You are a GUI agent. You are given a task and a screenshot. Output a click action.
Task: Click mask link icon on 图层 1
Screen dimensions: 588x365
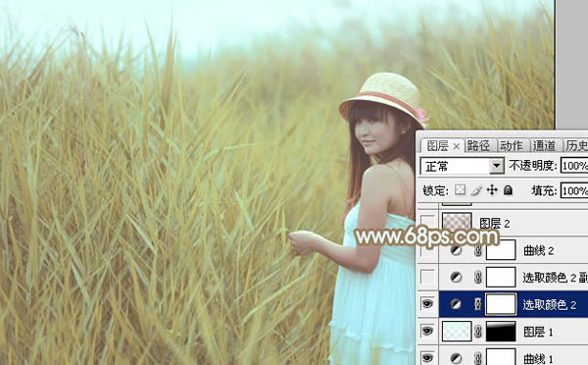coord(478,332)
